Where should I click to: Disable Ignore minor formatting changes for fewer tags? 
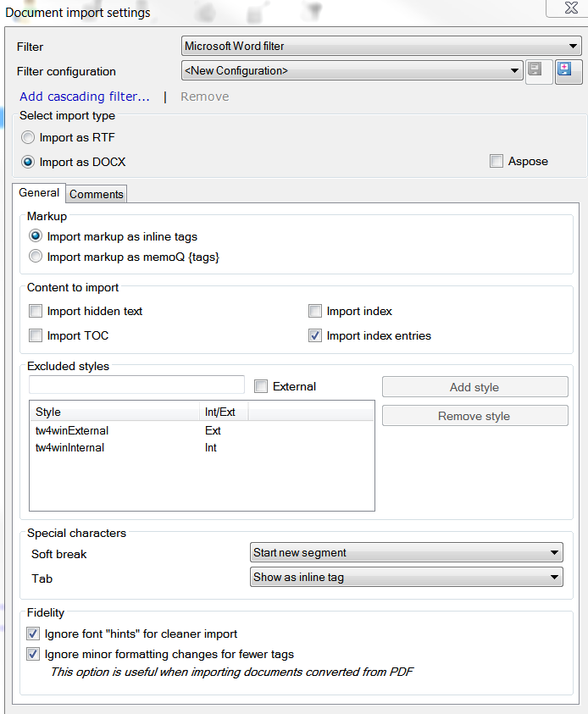[32, 654]
